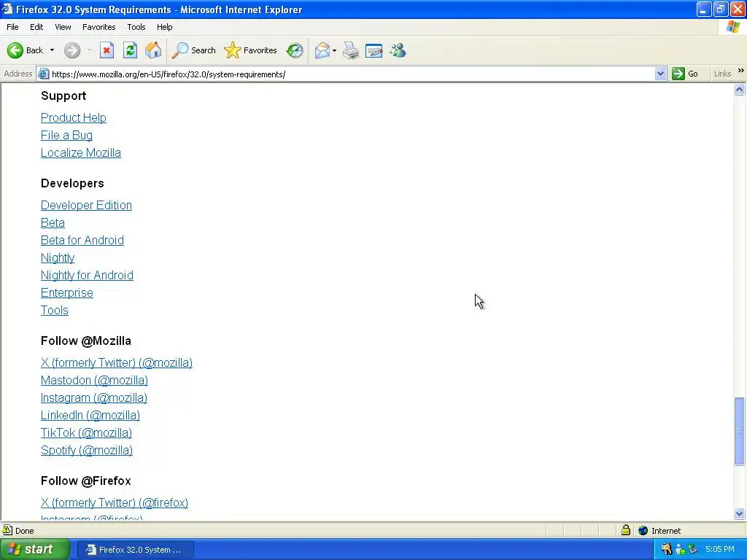Click the green Go button
Image resolution: width=747 pixels, height=560 pixels.
(685, 74)
